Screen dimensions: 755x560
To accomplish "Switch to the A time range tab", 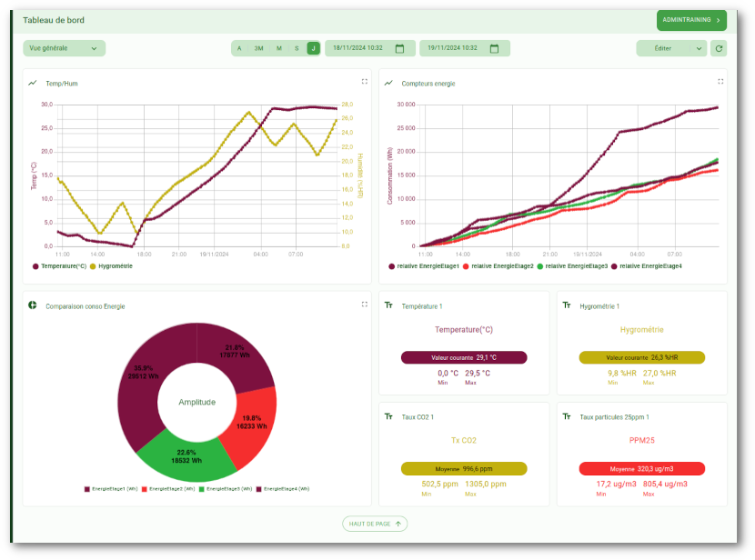I will (239, 47).
